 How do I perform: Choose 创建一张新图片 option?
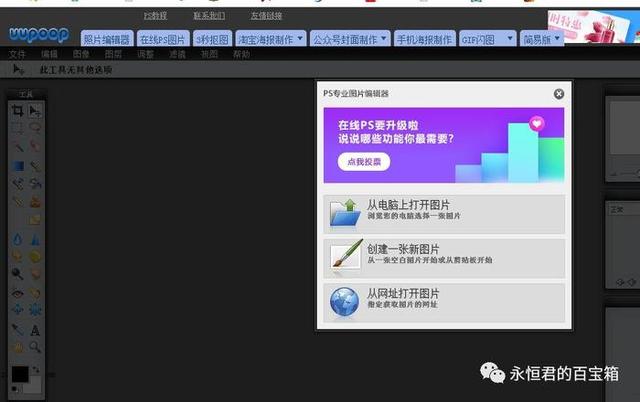[x=444, y=258]
